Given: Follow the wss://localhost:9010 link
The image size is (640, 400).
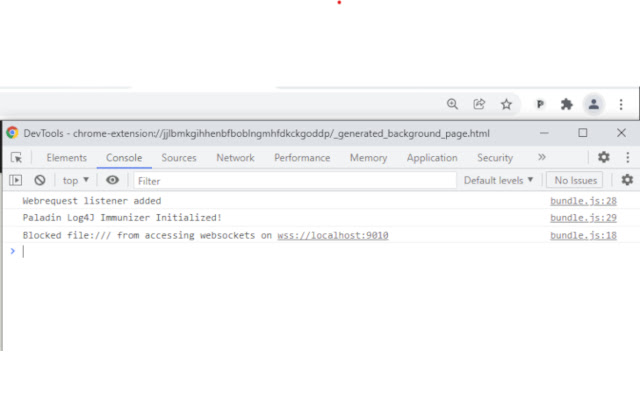Looking at the screenshot, I should click(333, 236).
